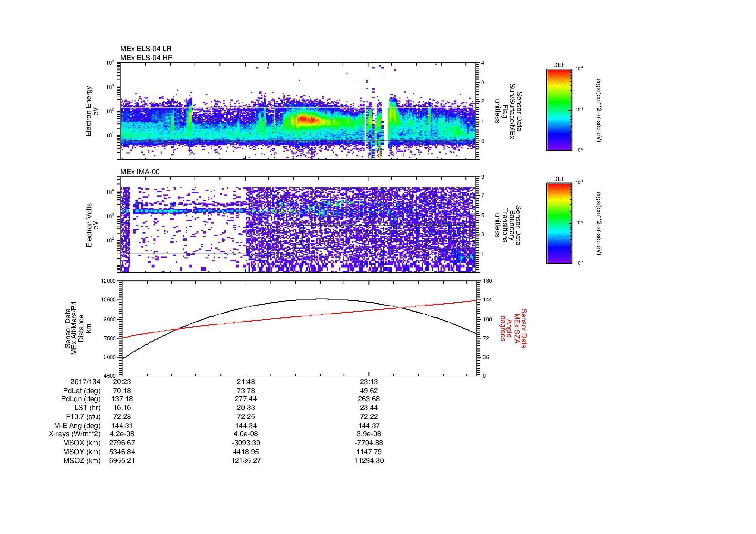Click the 'Sun/Surface/MEx Flag' axis label
This screenshot has width=756, height=534.
pos(508,111)
